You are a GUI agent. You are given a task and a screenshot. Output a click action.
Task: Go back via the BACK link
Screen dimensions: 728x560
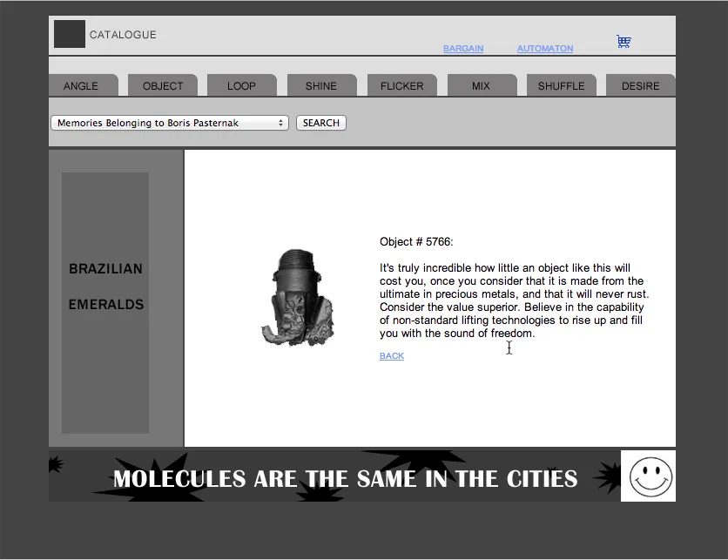(x=392, y=356)
